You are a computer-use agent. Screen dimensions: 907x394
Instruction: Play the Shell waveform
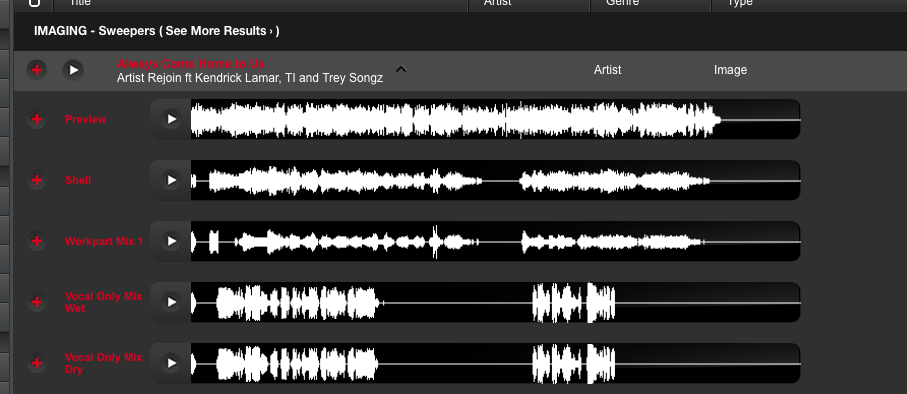point(171,181)
